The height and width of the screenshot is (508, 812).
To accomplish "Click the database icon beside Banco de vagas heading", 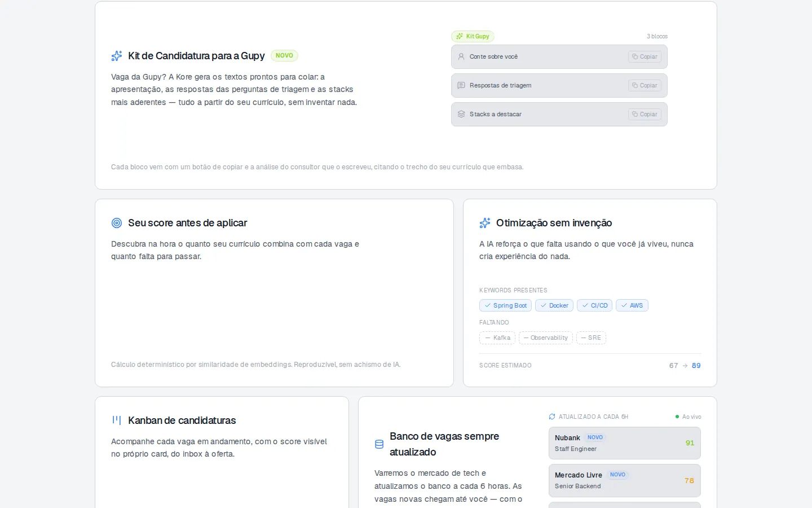I will [379, 444].
